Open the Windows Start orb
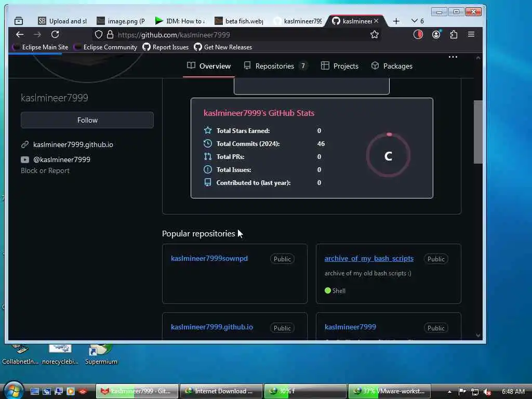Screen dimensions: 532x399 14,391
